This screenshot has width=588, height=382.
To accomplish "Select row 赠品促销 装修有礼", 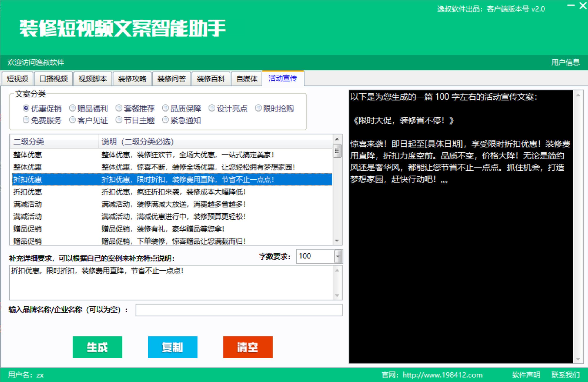I will (172, 229).
